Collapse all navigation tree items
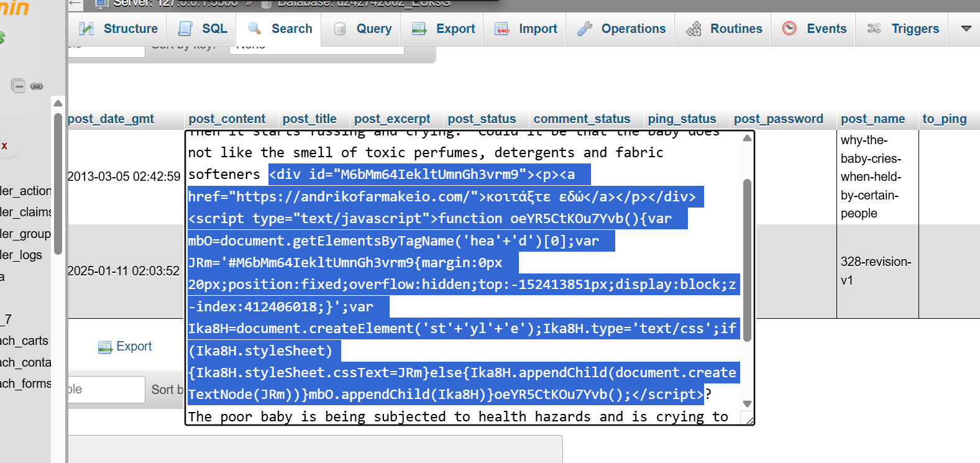The image size is (980, 463). (x=19, y=86)
